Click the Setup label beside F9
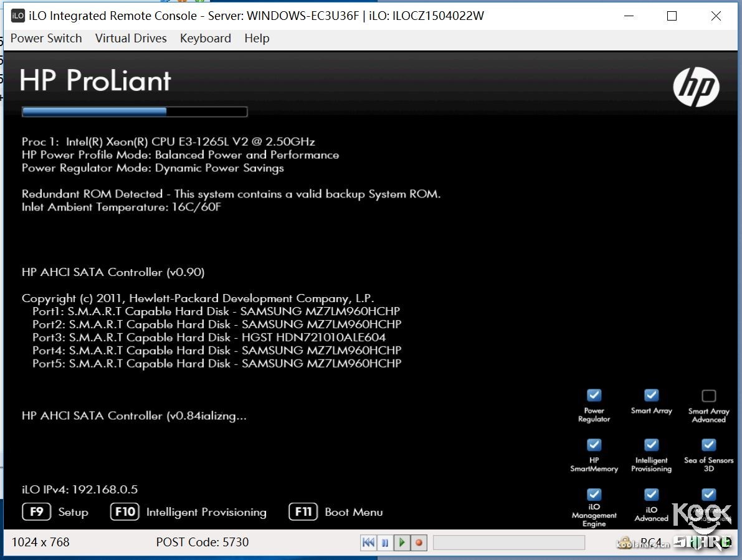The image size is (742, 560). (74, 512)
